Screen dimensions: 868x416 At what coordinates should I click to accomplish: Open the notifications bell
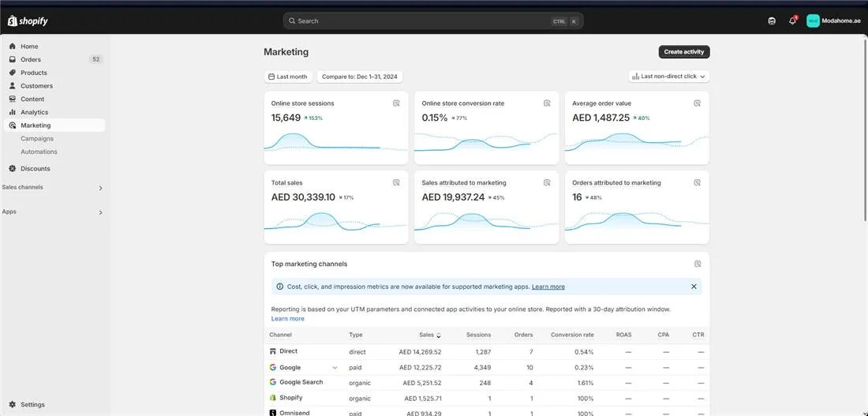(x=793, y=21)
